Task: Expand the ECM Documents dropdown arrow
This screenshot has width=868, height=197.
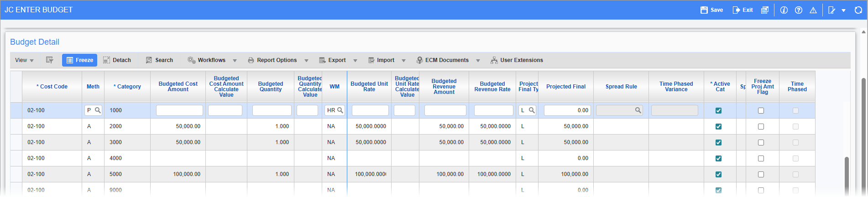Action: [478, 61]
